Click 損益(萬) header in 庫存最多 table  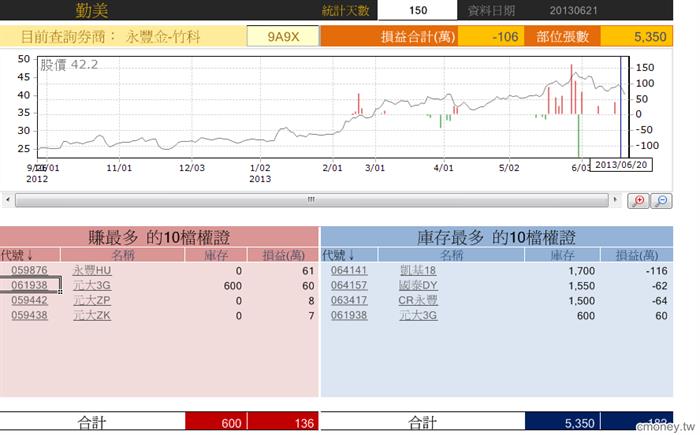click(x=635, y=255)
